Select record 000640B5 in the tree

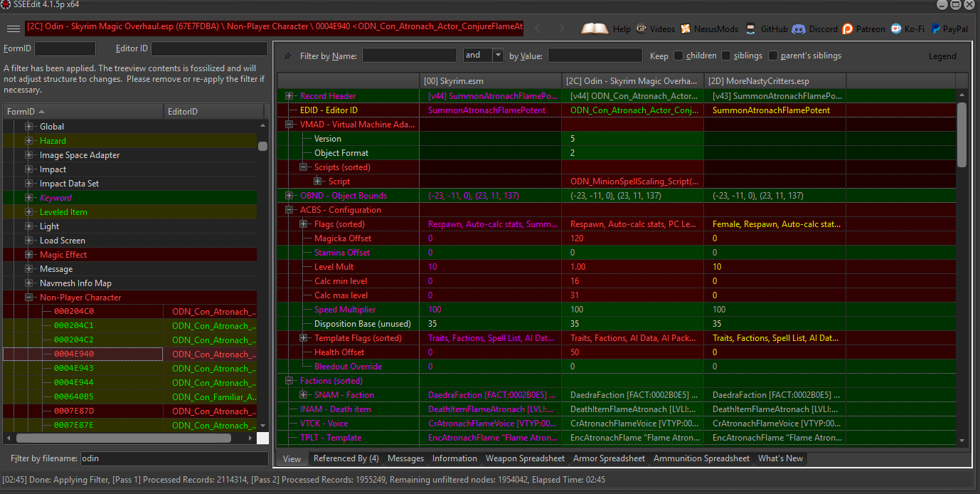point(74,397)
